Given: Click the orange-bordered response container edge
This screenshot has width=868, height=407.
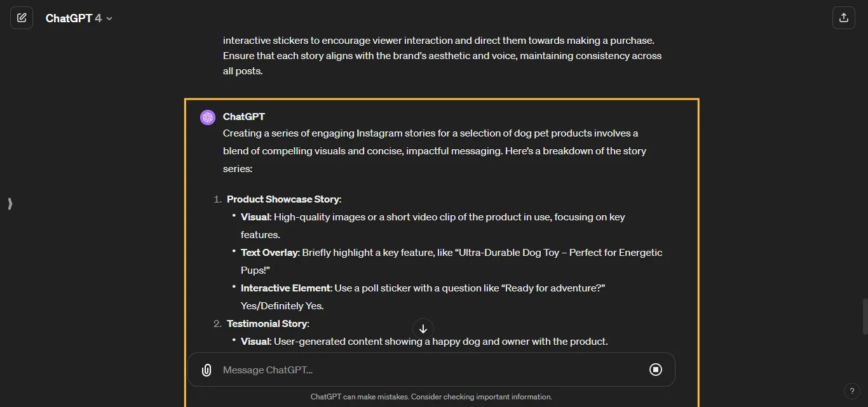Looking at the screenshot, I should pyautogui.click(x=442, y=98).
